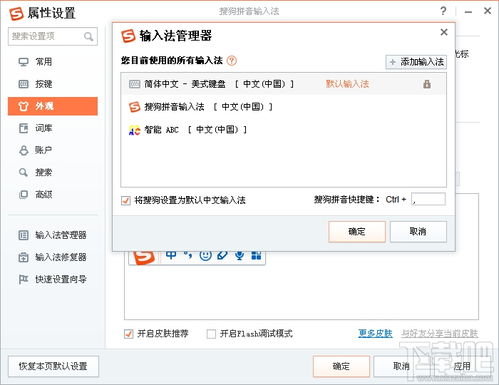This screenshot has height=385, width=499.
Task: Click the 与好友分享当前皮肤 link
Action: [440, 333]
